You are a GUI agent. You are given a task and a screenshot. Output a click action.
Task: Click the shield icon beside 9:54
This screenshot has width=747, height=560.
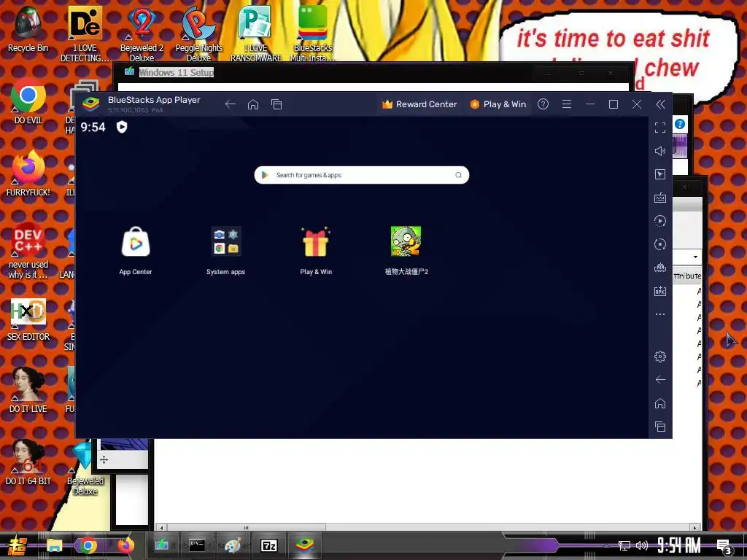(x=122, y=127)
